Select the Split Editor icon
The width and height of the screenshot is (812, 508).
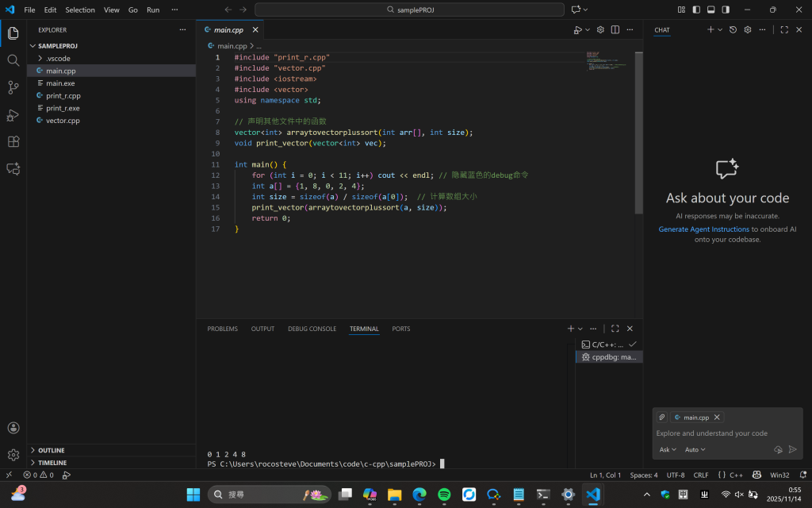615,29
